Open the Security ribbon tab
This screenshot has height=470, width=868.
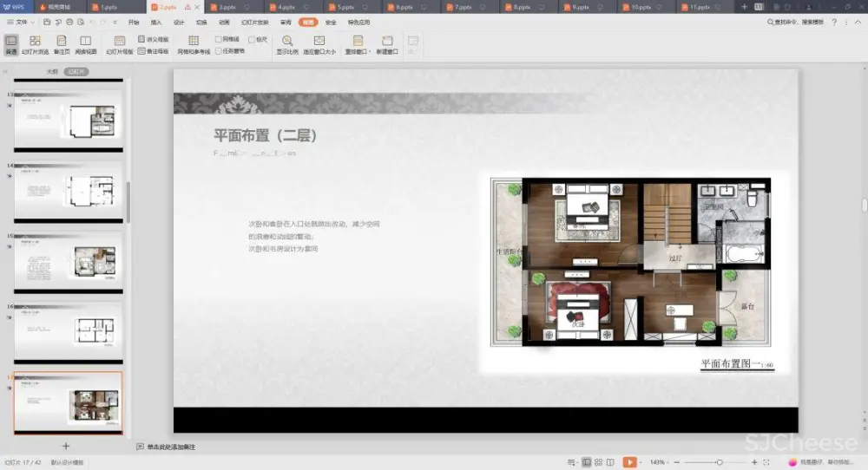[331, 23]
